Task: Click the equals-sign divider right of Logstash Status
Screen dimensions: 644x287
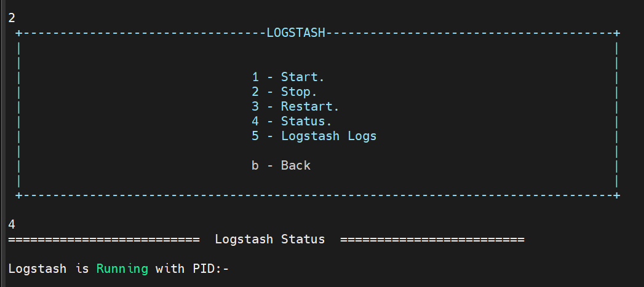Action: point(432,239)
